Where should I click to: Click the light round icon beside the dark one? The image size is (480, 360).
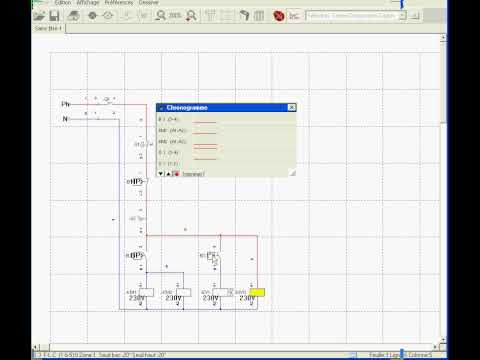pyautogui.click(x=108, y=15)
